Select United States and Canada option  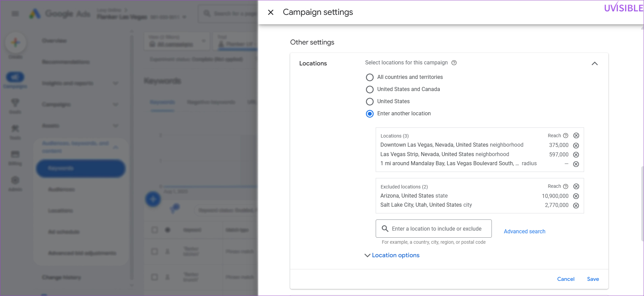click(x=370, y=89)
